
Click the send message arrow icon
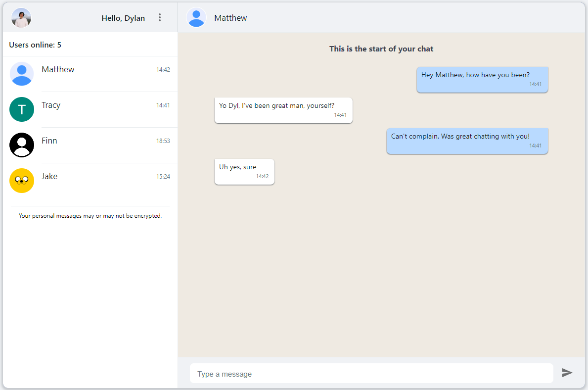(x=567, y=373)
